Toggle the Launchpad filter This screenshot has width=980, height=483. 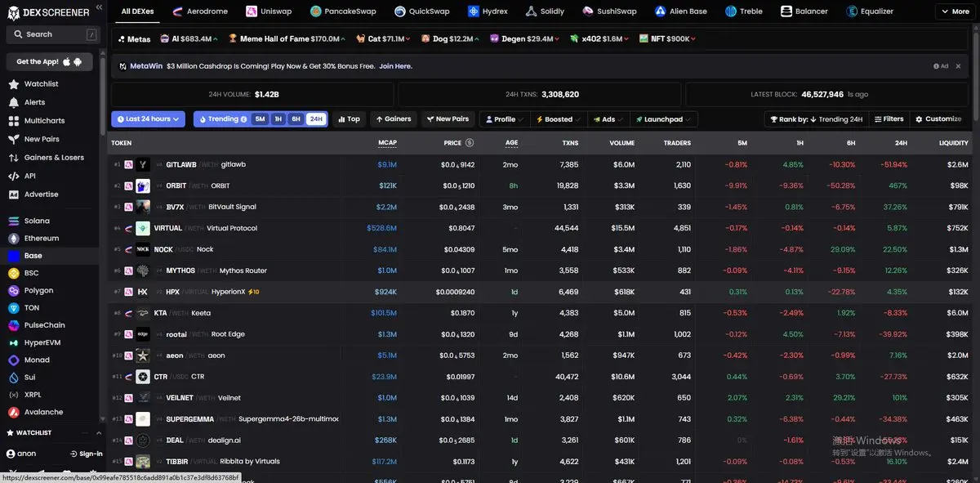coord(663,119)
